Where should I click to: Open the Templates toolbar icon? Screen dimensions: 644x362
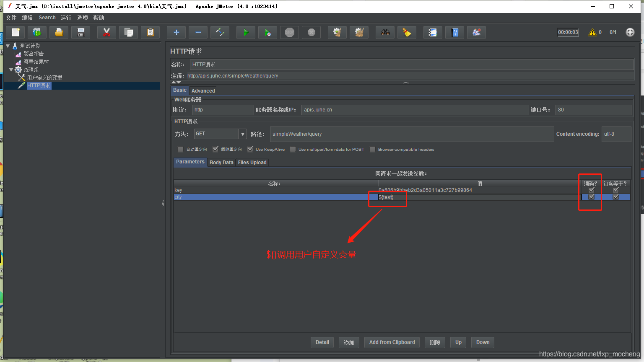[x=37, y=32]
